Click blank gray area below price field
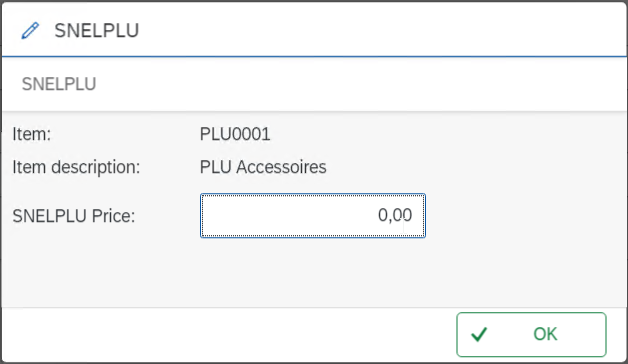The image size is (628, 364). [312, 272]
